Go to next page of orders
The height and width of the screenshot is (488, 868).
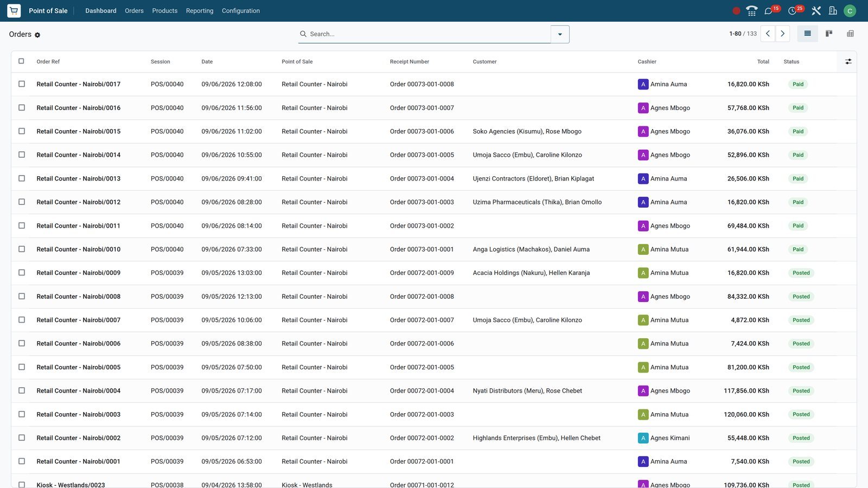782,34
